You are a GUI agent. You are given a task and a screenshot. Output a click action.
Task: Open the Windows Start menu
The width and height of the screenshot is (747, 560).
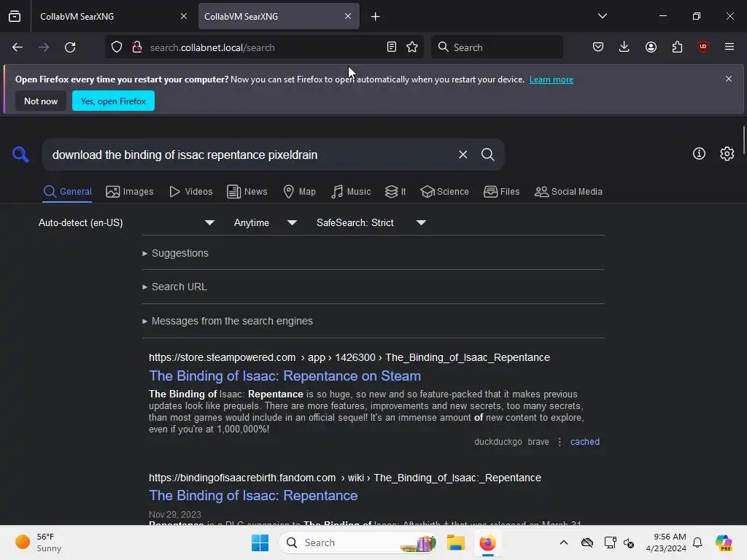[260, 542]
